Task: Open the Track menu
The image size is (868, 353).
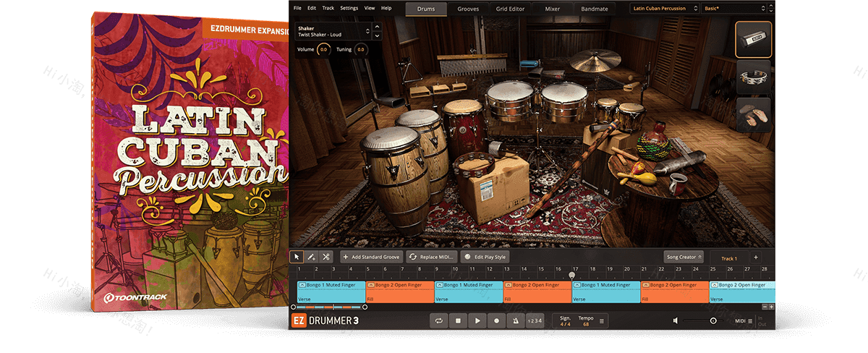Action: coord(328,8)
